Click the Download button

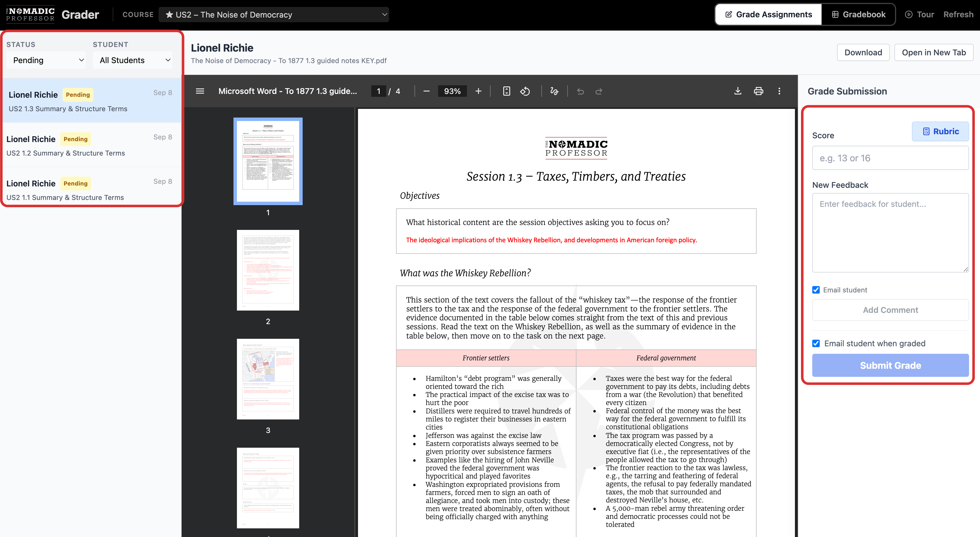863,52
